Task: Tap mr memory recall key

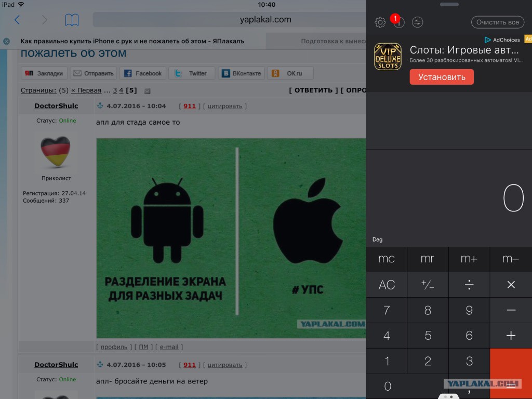Action: (x=428, y=259)
